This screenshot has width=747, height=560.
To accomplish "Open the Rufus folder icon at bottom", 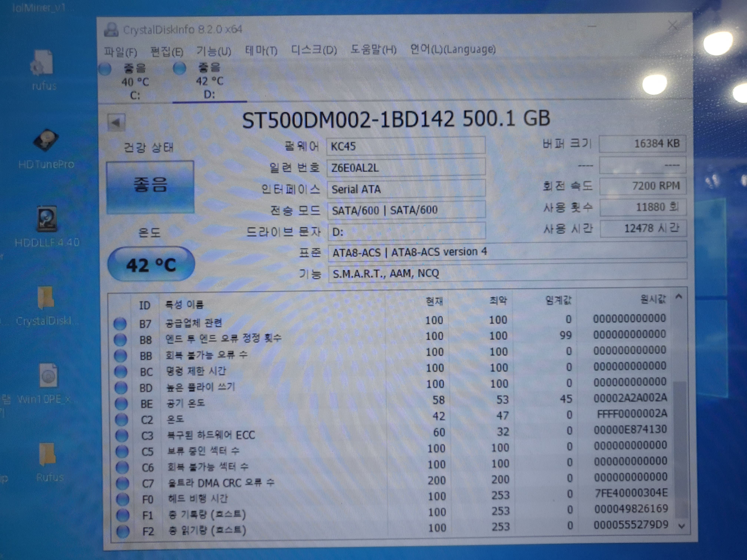I will click(49, 462).
